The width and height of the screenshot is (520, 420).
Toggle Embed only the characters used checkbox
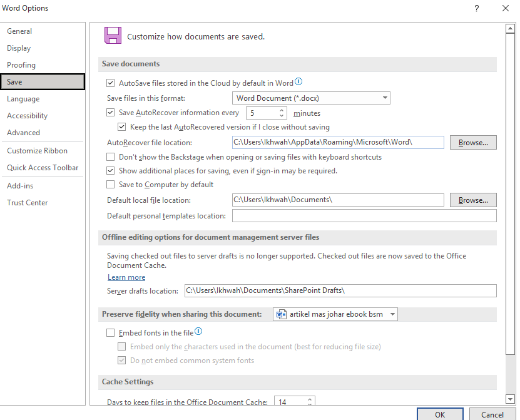(x=122, y=346)
